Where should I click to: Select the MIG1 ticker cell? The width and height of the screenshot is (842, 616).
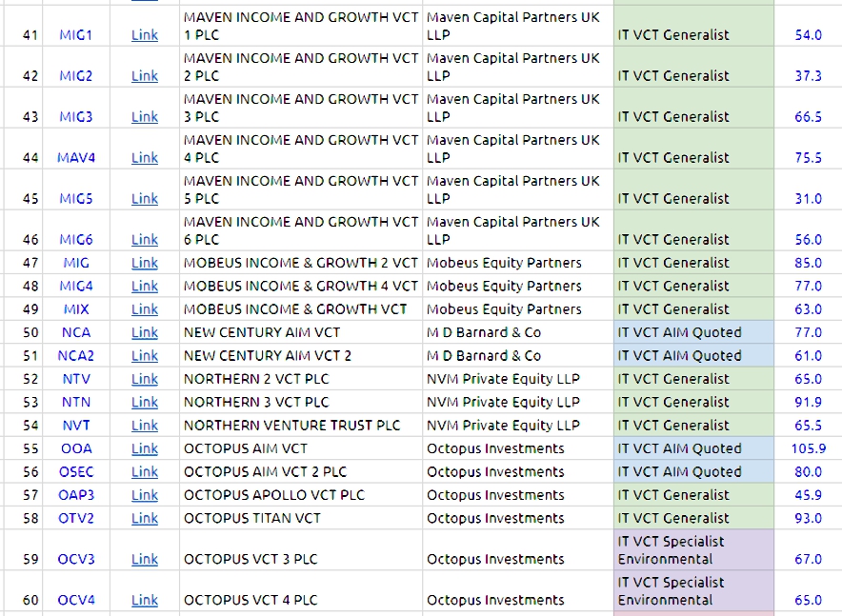click(75, 26)
